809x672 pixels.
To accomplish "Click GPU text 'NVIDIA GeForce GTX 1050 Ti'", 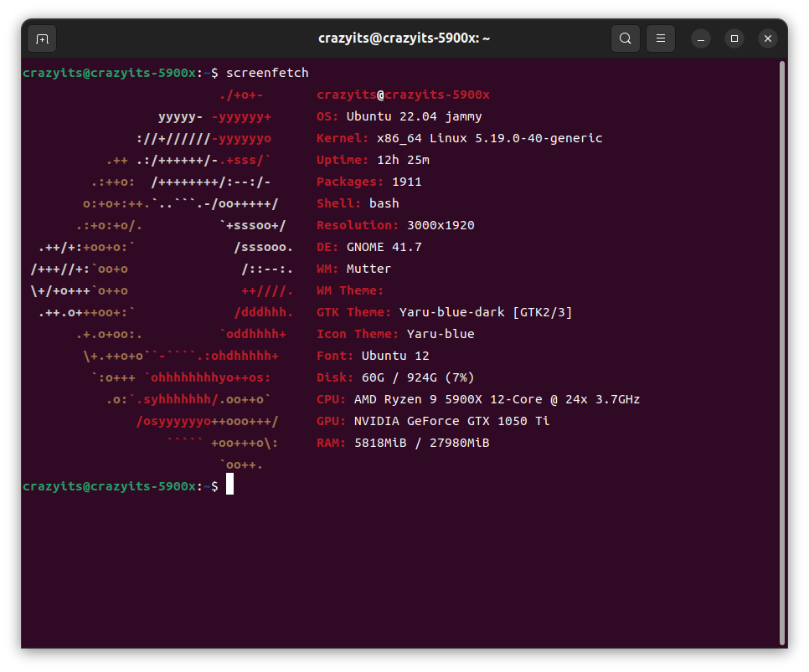I will pos(451,421).
